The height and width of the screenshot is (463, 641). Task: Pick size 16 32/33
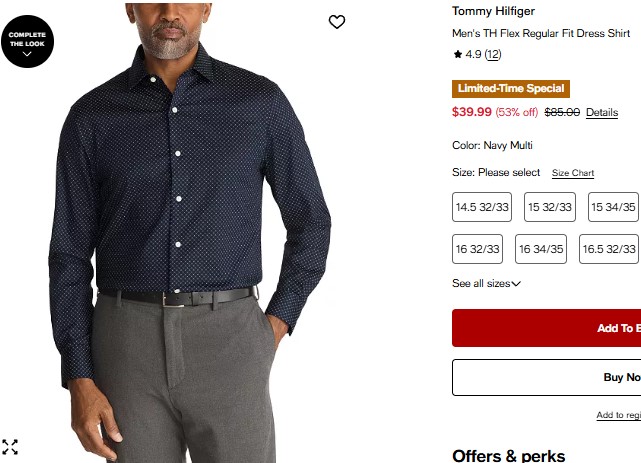(477, 249)
